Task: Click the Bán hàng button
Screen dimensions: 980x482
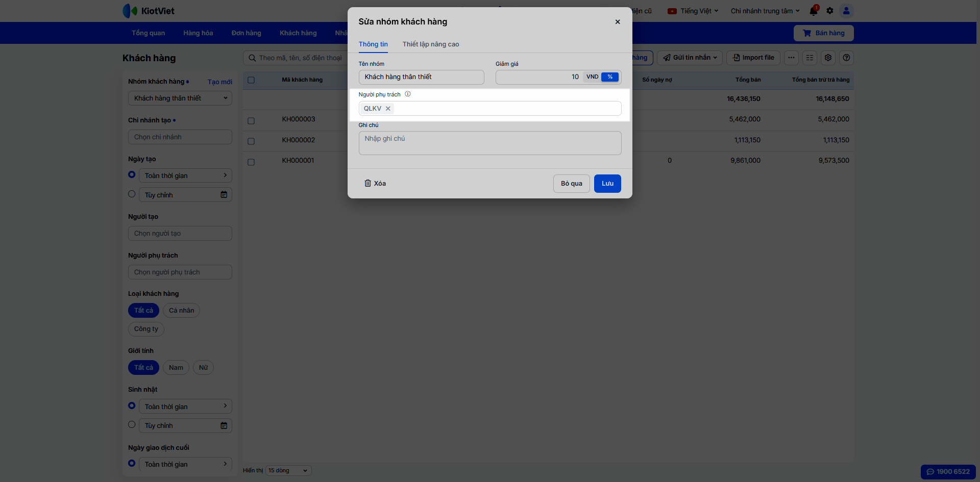Action: click(x=824, y=33)
